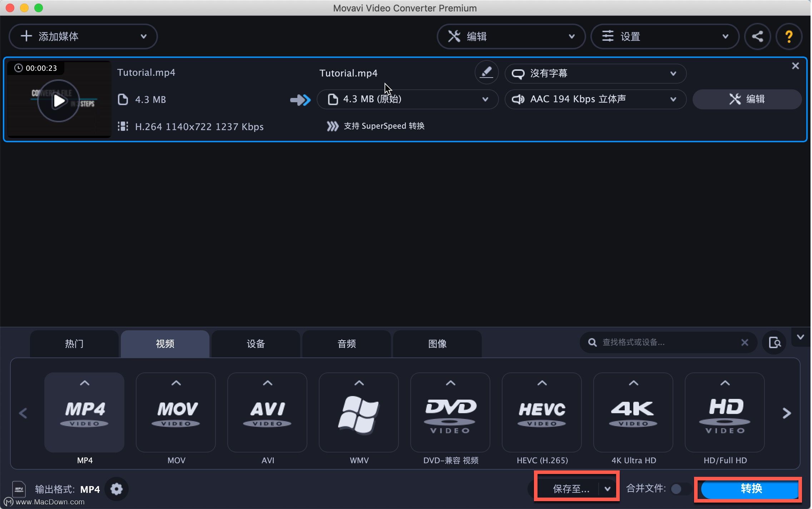This screenshot has width=812, height=509.
Task: Expand 4K presets with the caret
Action: [634, 383]
